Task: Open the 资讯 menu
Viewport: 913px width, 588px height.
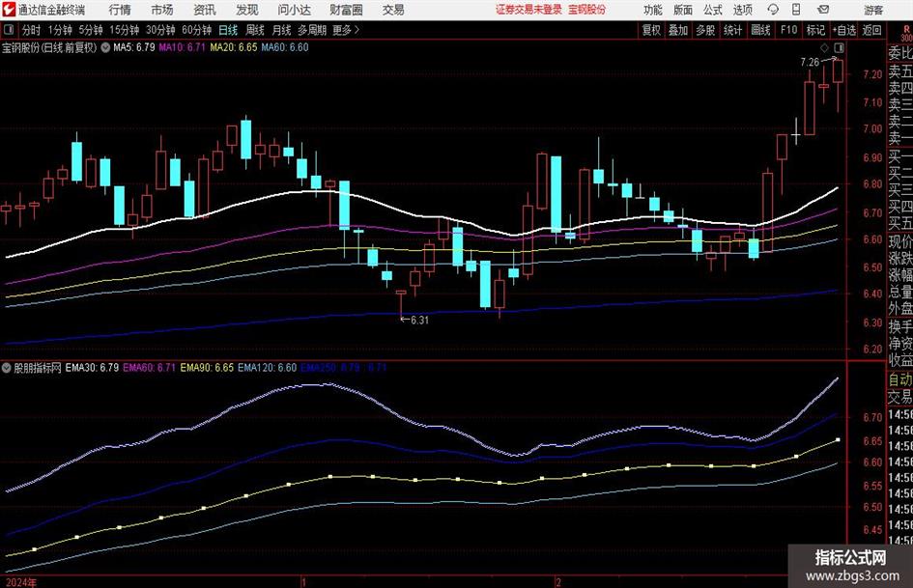Action: pos(205,10)
